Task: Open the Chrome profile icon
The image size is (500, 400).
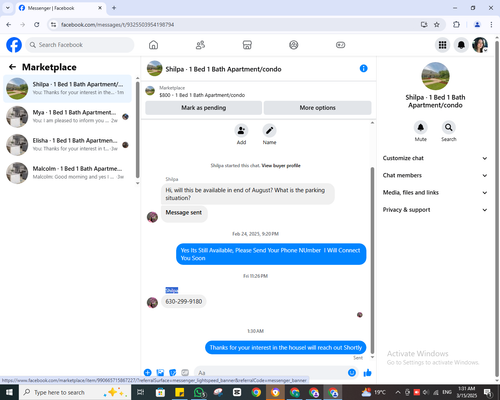Action: click(477, 25)
